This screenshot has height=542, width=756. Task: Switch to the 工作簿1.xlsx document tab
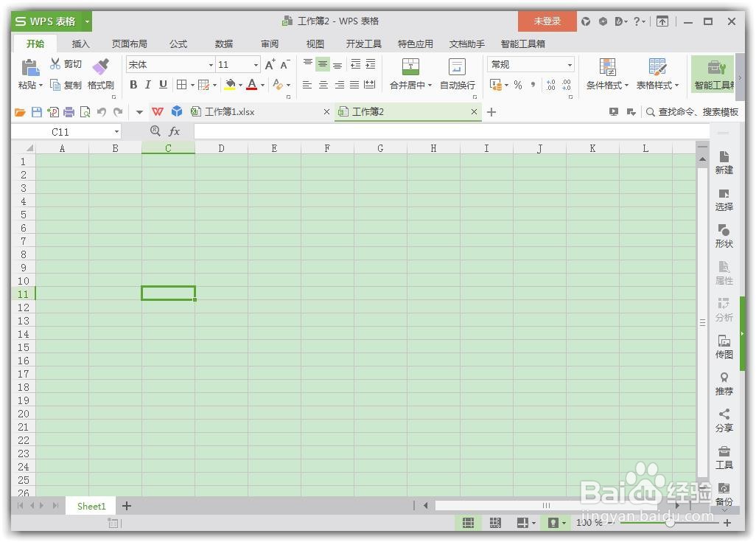pos(228,111)
